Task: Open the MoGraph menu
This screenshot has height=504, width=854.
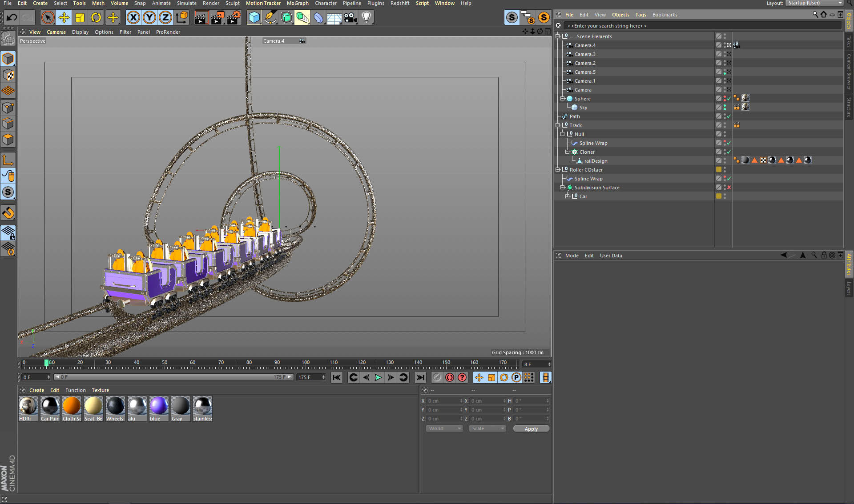Action: click(x=298, y=3)
